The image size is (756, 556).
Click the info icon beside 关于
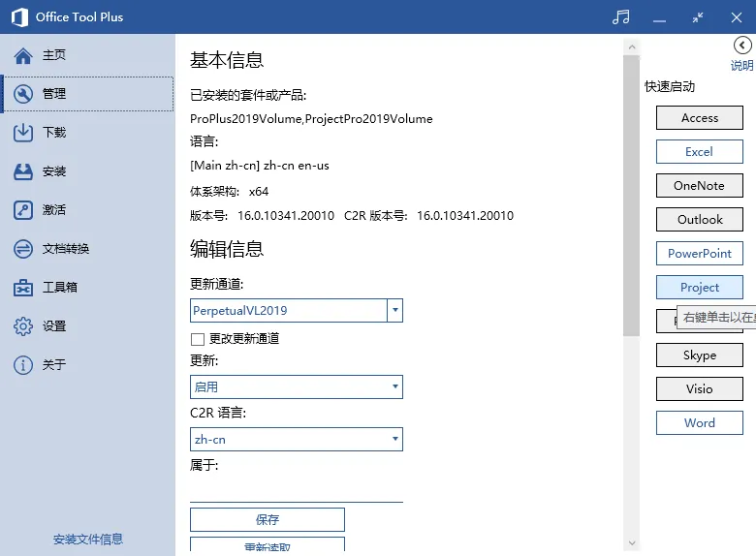tap(23, 365)
